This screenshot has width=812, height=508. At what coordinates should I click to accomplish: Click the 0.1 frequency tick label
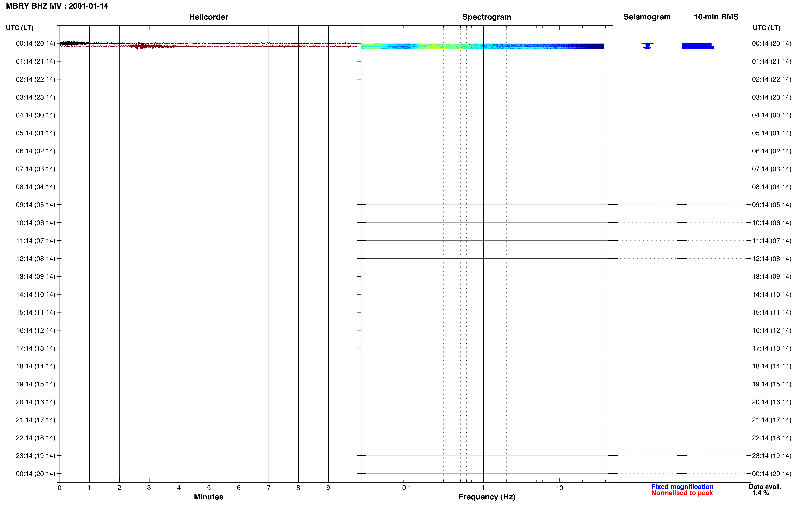click(407, 487)
